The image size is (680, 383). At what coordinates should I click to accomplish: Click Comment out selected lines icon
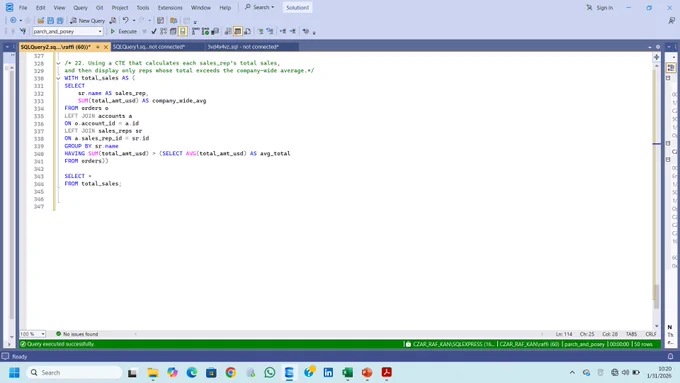[260, 31]
